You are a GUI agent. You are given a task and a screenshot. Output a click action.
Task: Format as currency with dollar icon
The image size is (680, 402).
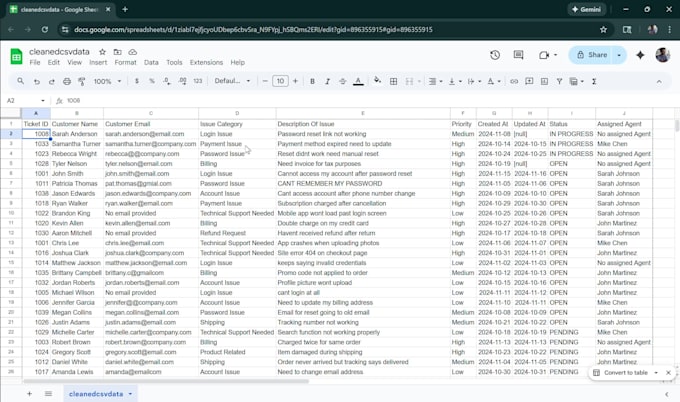pyautogui.click(x=137, y=81)
